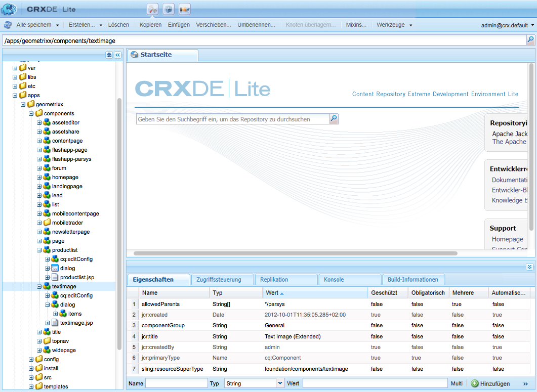Collapse the productlist node

click(x=39, y=250)
